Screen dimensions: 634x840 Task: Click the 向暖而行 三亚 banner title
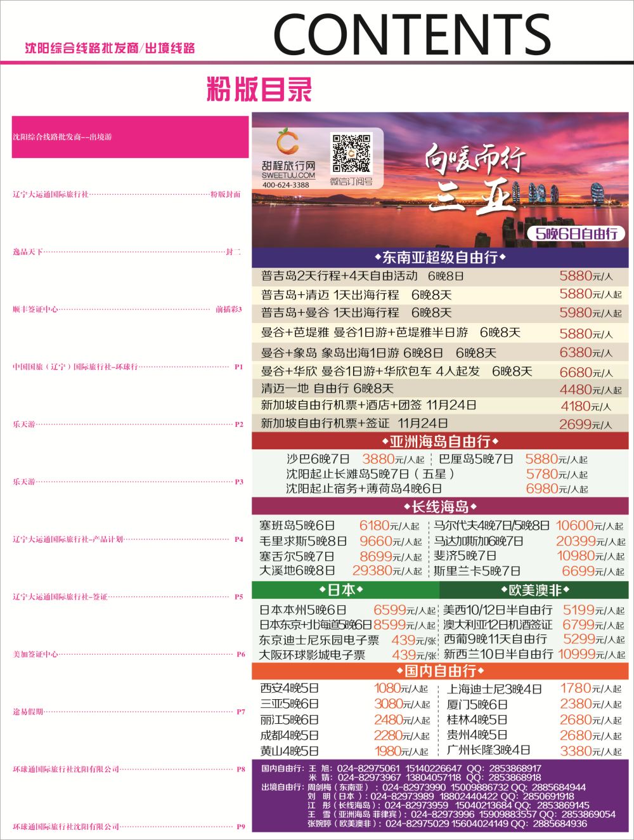pyautogui.click(x=474, y=178)
